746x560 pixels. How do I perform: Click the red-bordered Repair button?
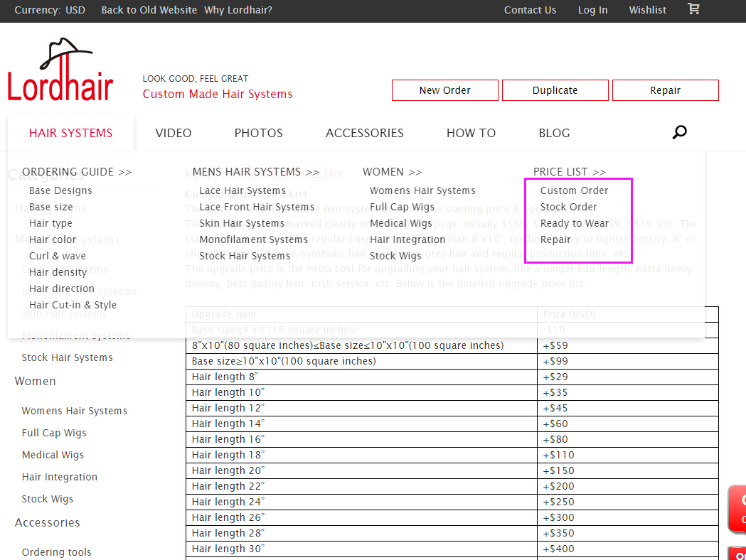coord(665,90)
